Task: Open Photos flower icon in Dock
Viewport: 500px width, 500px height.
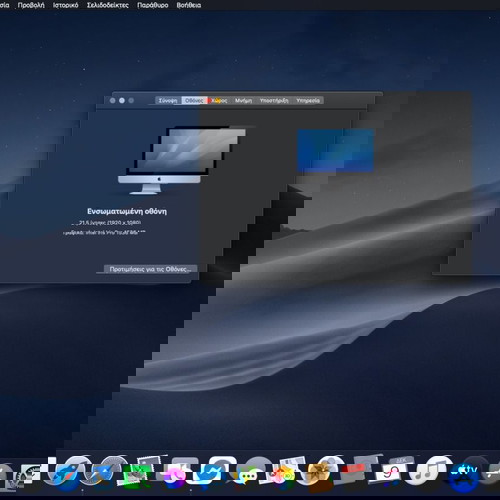Action: click(x=283, y=475)
